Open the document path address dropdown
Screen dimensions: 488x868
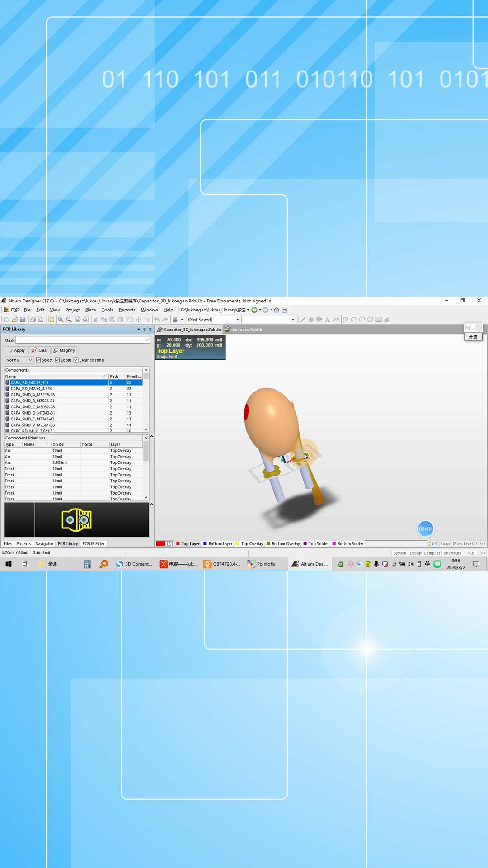pyautogui.click(x=248, y=310)
